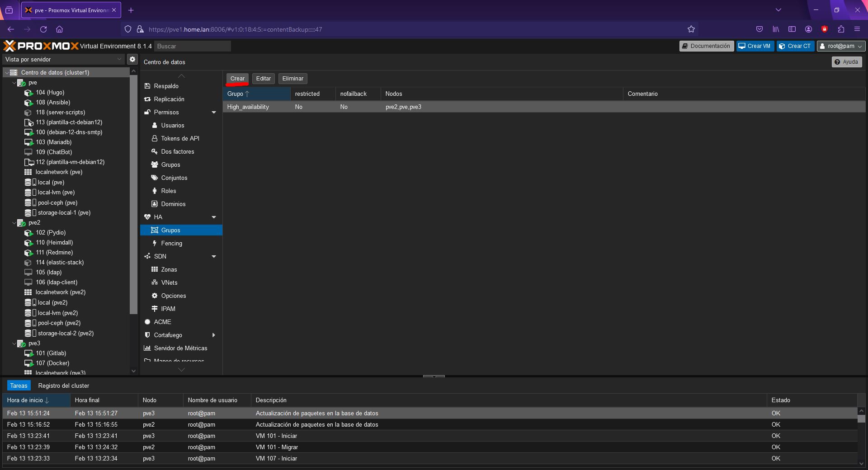Click the Tokens de API icon
Image resolution: width=868 pixels, height=470 pixels.
pyautogui.click(x=155, y=138)
